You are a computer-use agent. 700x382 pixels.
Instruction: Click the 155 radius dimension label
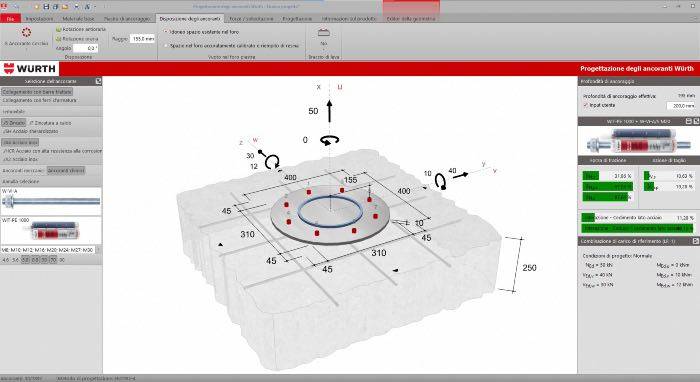coord(350,180)
